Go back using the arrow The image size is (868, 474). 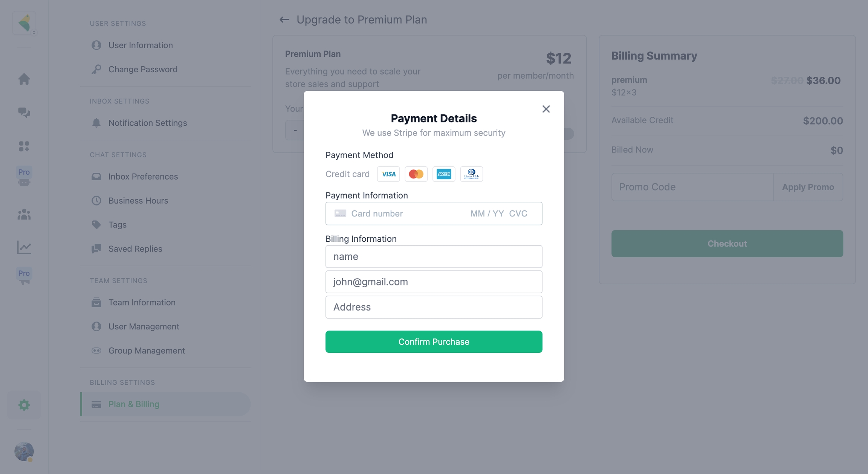pos(284,20)
